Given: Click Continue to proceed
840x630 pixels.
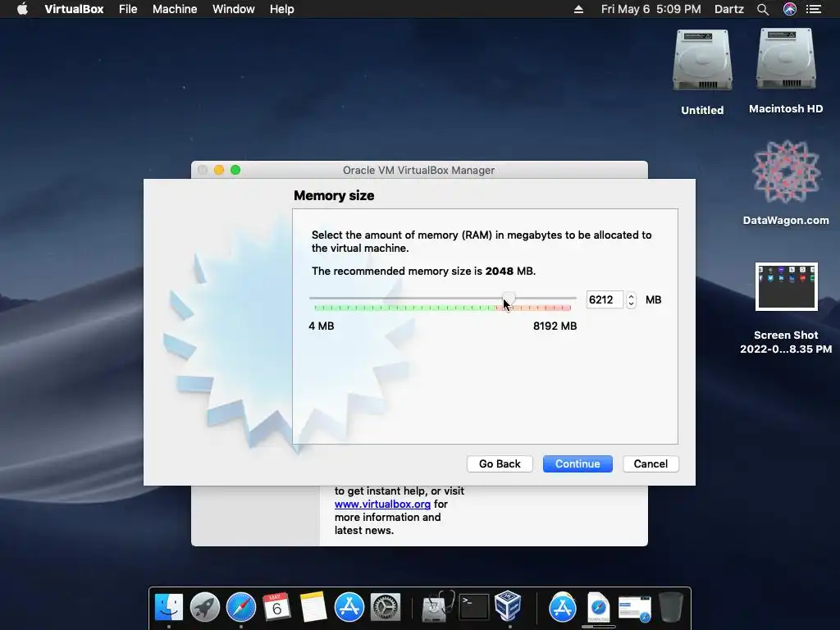Looking at the screenshot, I should 577,464.
